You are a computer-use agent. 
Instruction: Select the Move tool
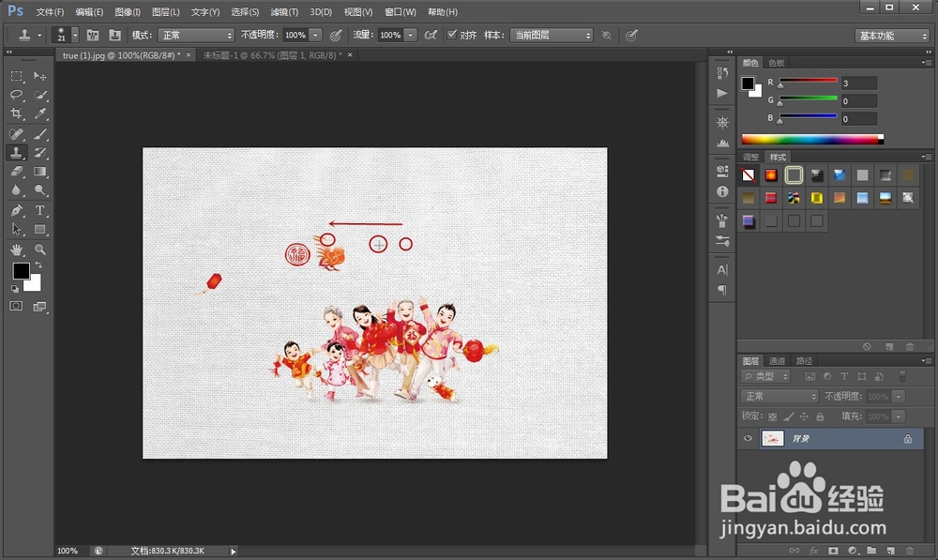[x=40, y=76]
